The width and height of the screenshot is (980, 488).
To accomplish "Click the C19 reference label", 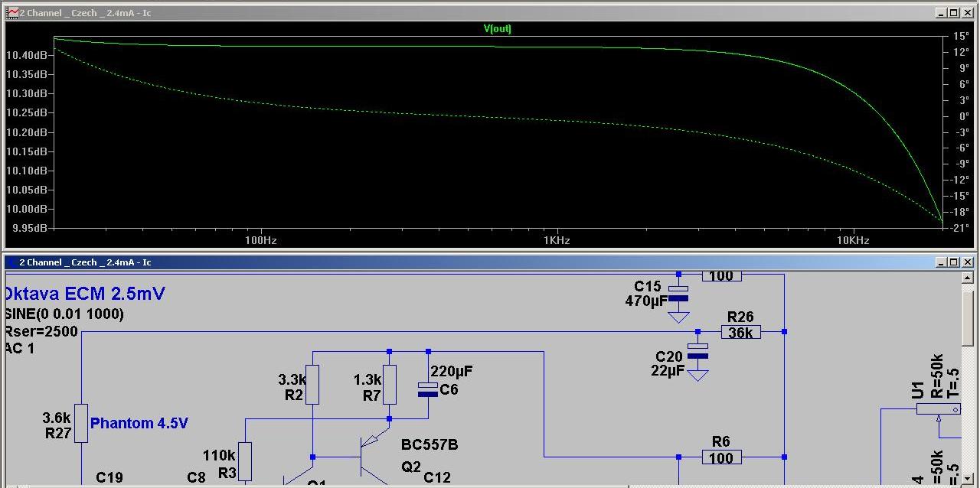I will [109, 477].
